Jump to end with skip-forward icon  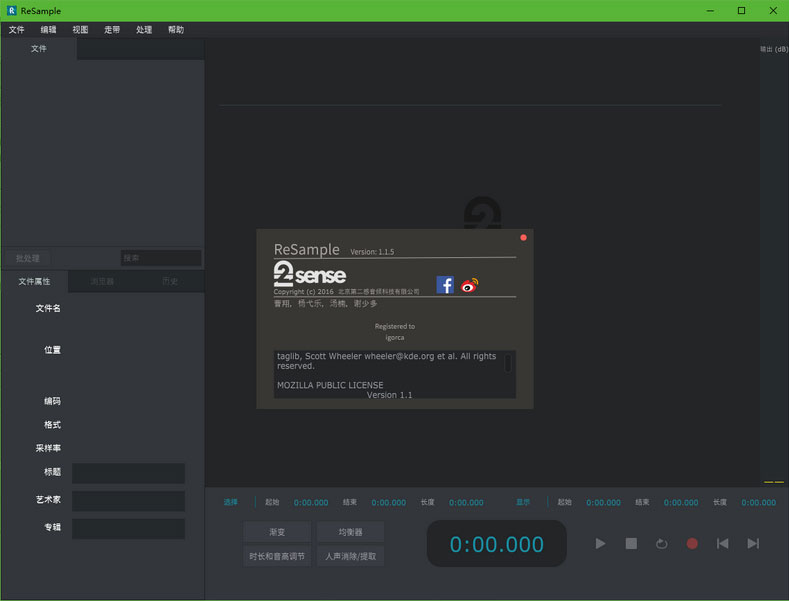click(753, 544)
